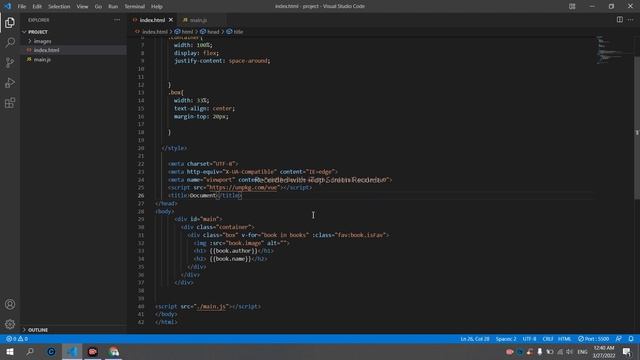Select the index.html editor tab
This screenshot has height=360, width=640.
pos(153,20)
